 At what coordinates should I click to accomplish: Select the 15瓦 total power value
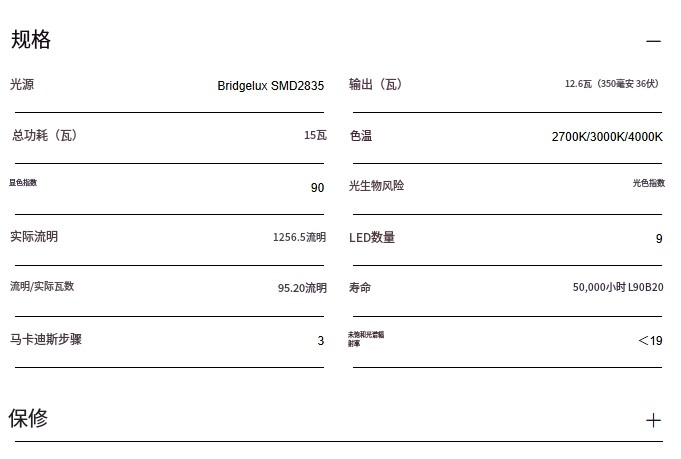click(x=314, y=136)
